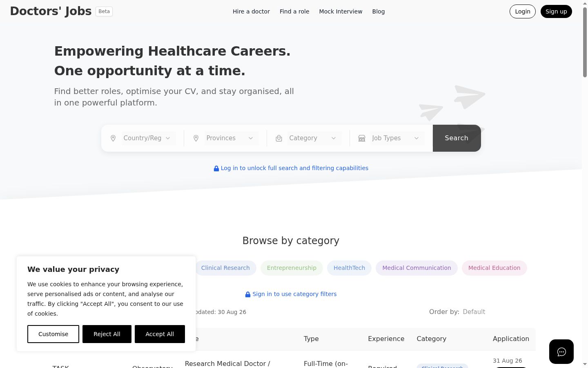Click the Search button
The height and width of the screenshot is (368, 588).
tap(457, 138)
